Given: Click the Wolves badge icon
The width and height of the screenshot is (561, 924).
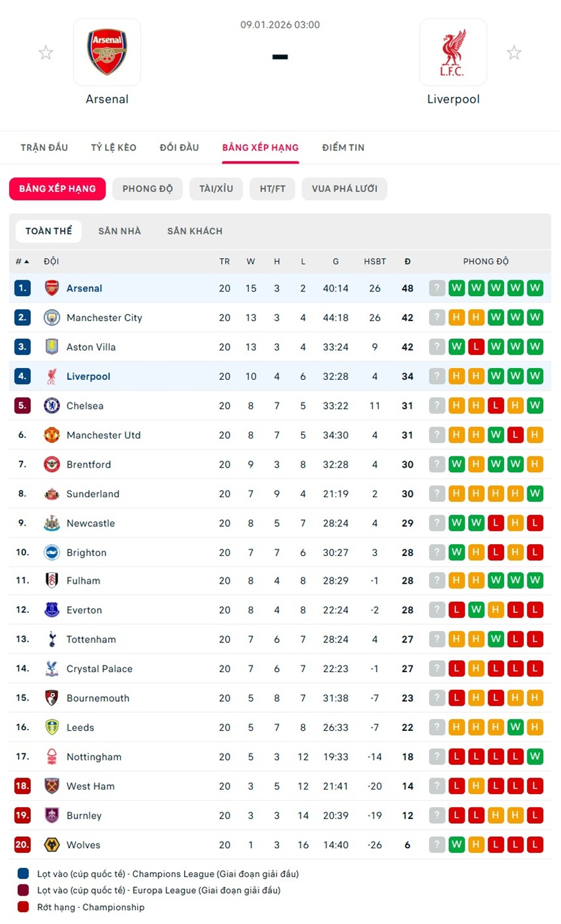Looking at the screenshot, I should (51, 845).
